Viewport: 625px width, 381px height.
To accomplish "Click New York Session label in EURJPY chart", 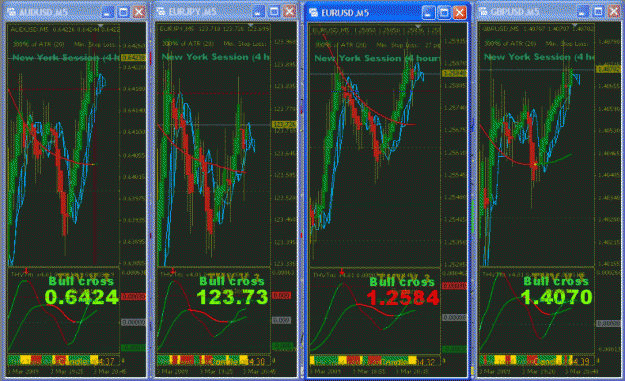I will pos(216,57).
